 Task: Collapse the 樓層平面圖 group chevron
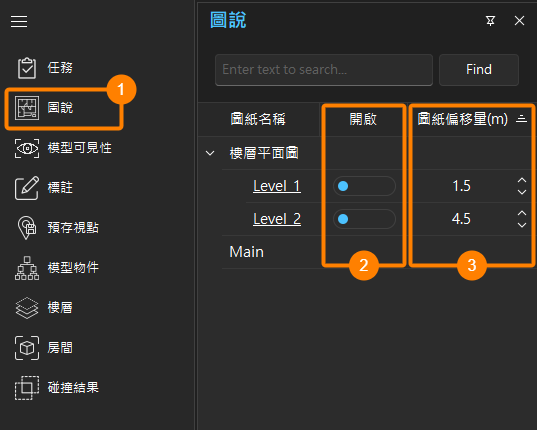210,153
